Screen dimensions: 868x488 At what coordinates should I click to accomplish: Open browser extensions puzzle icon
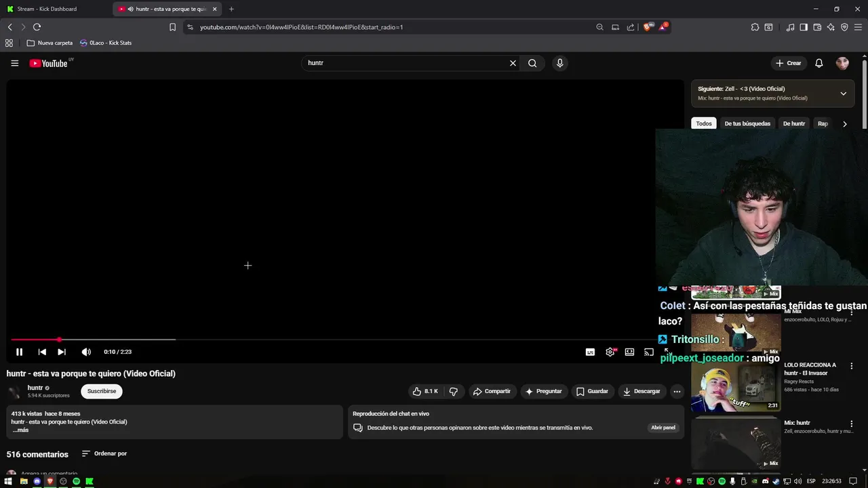(755, 27)
